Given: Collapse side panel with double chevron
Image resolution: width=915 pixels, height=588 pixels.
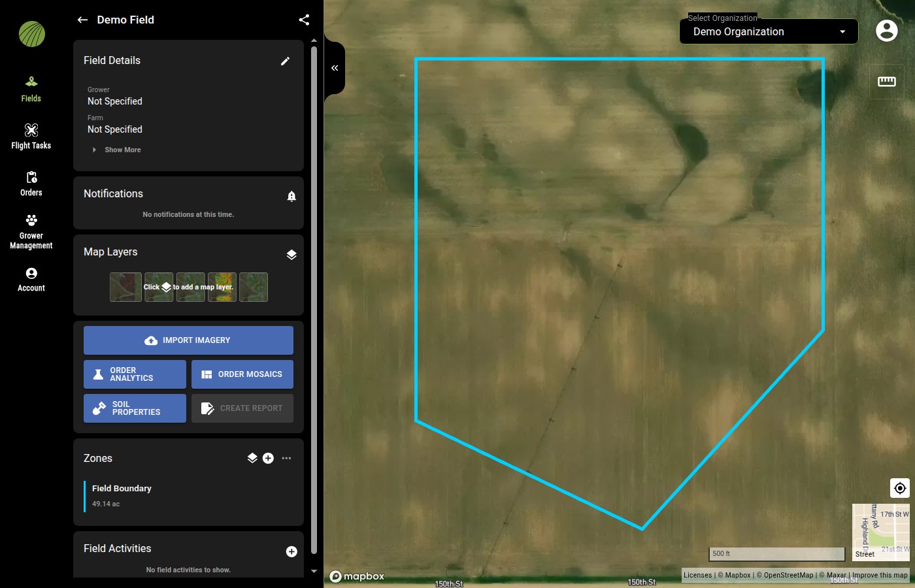Looking at the screenshot, I should 335,68.
